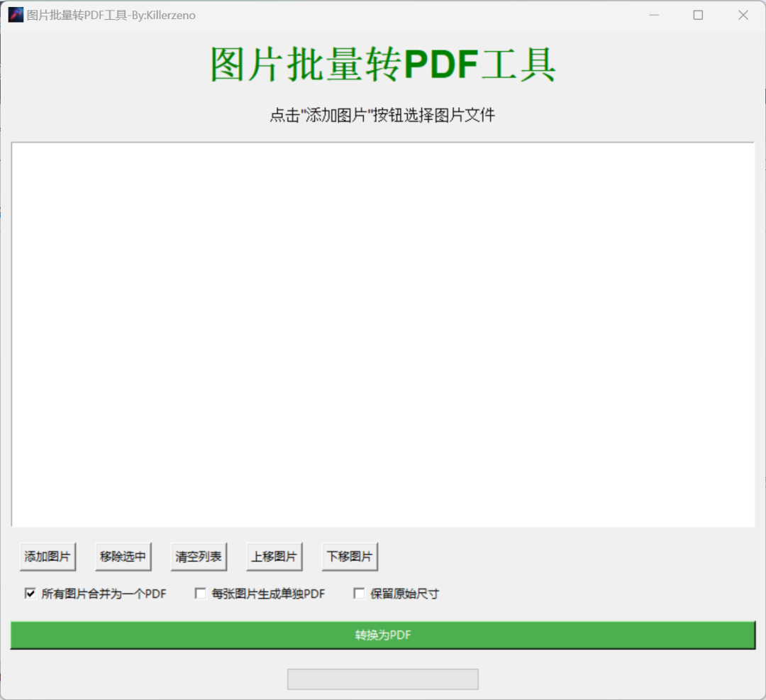The image size is (766, 700).
Task: Move image down with 下移图片
Action: coord(350,557)
